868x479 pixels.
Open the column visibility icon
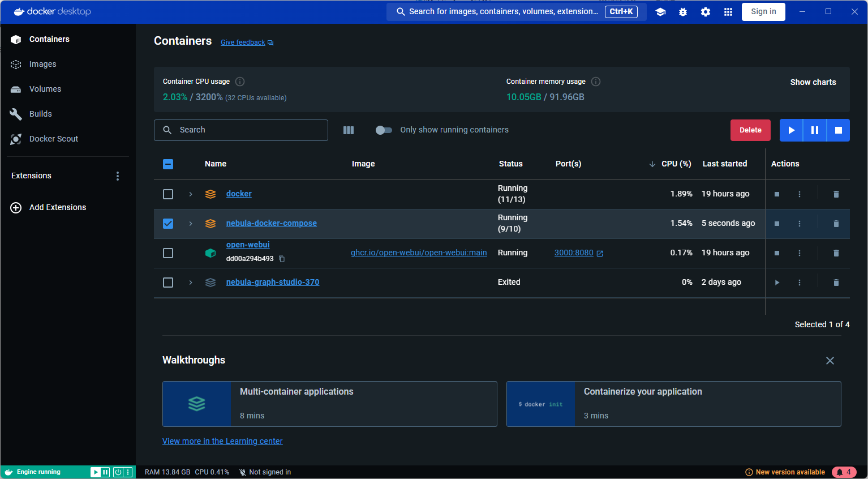pos(349,130)
